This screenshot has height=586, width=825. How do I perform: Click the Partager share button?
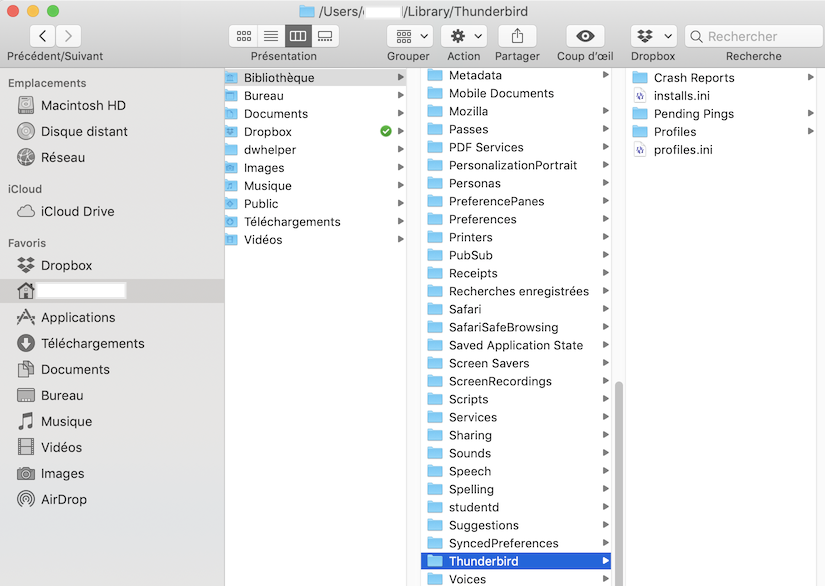click(x=517, y=36)
